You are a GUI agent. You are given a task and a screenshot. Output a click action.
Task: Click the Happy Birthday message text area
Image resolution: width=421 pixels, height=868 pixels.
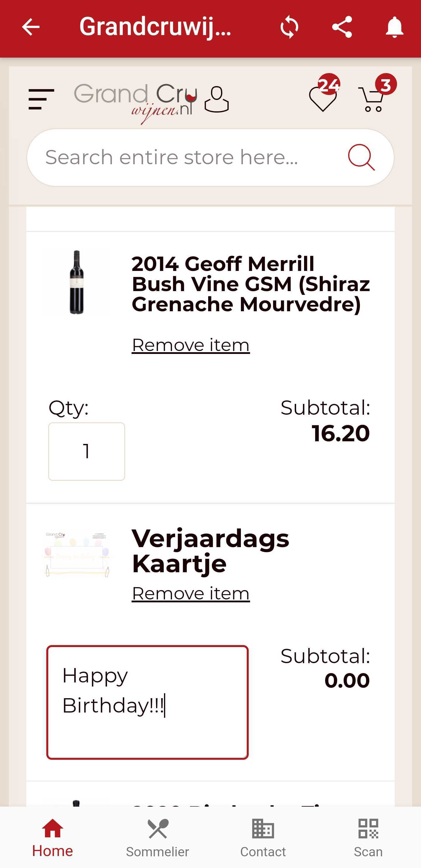click(147, 703)
